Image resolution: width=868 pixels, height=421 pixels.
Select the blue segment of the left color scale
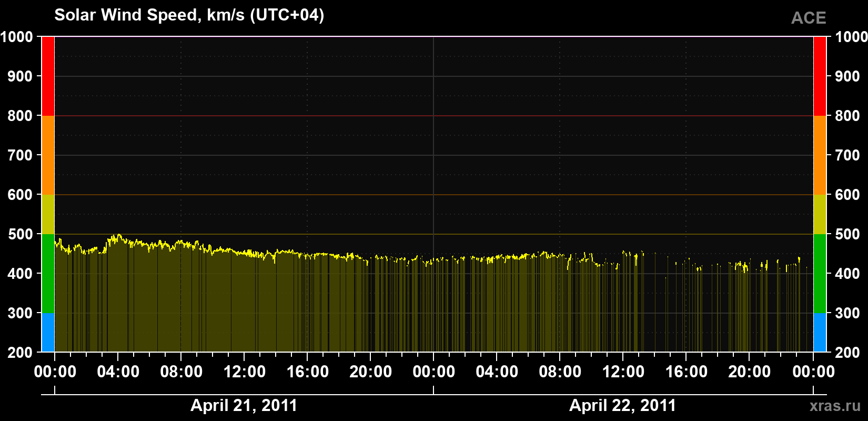click(48, 333)
